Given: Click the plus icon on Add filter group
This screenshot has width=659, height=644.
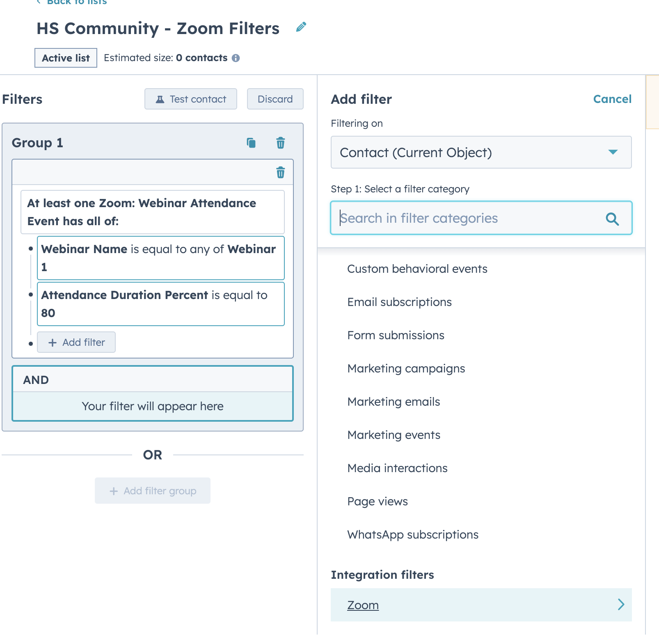Looking at the screenshot, I should tap(114, 491).
